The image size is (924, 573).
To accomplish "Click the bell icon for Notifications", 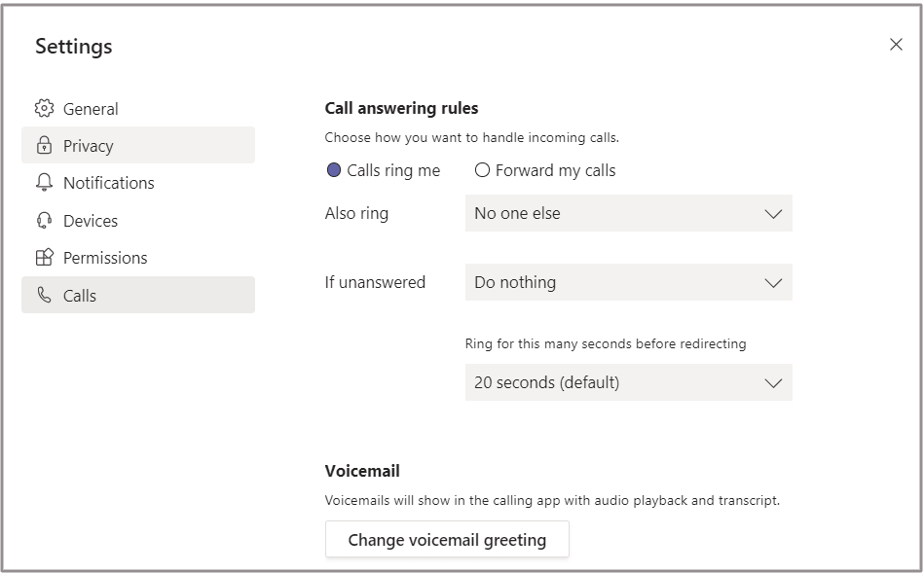I will click(x=43, y=183).
